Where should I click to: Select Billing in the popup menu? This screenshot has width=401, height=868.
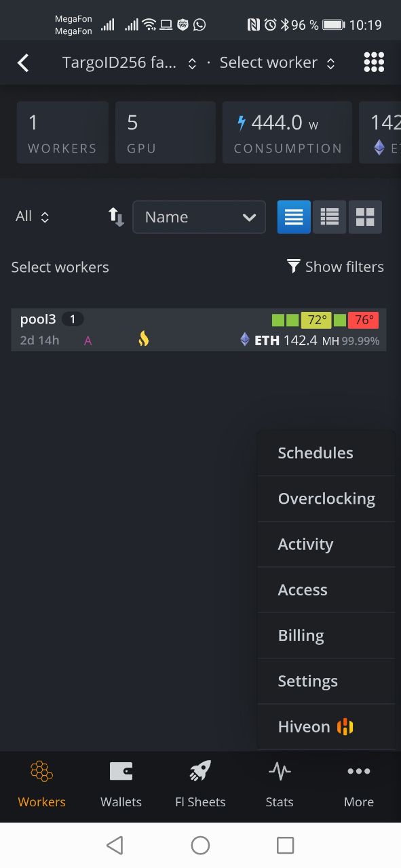point(326,635)
